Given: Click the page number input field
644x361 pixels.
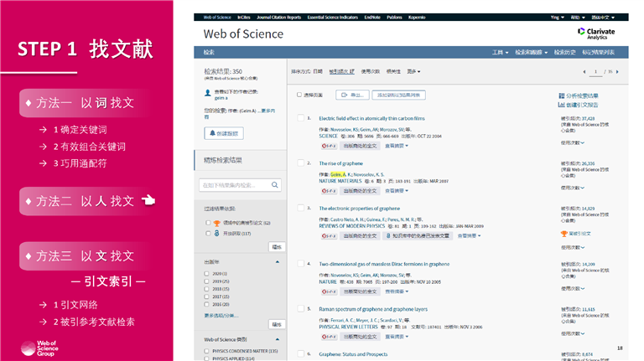Looking at the screenshot, I should pos(595,72).
